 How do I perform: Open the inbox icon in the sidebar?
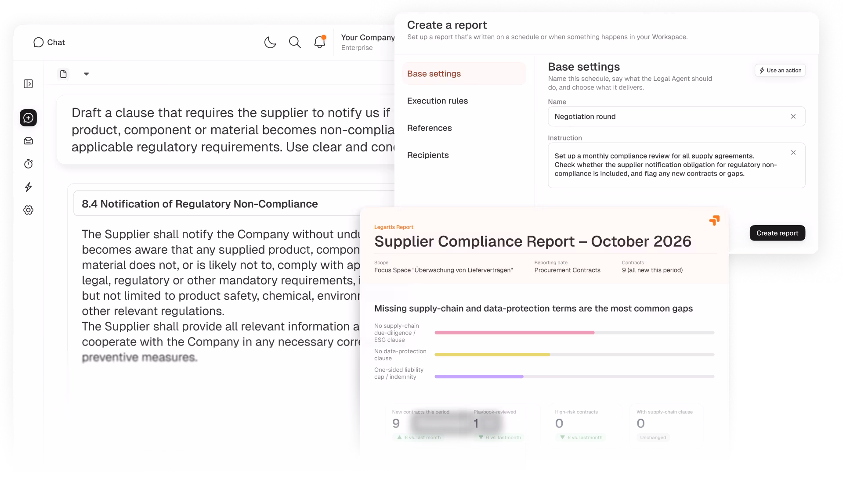[x=28, y=141]
